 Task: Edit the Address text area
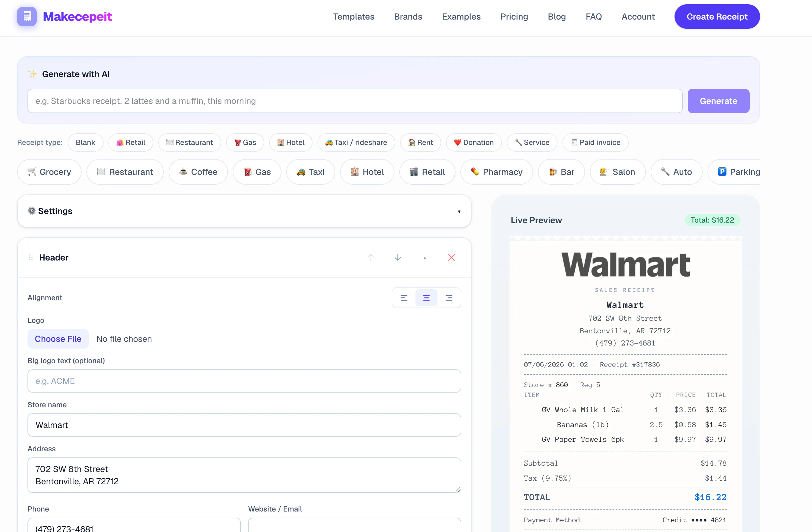click(244, 475)
